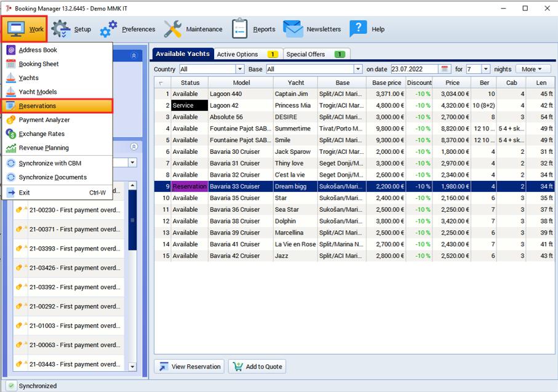Click the Newsletters envelope icon

[x=293, y=29]
